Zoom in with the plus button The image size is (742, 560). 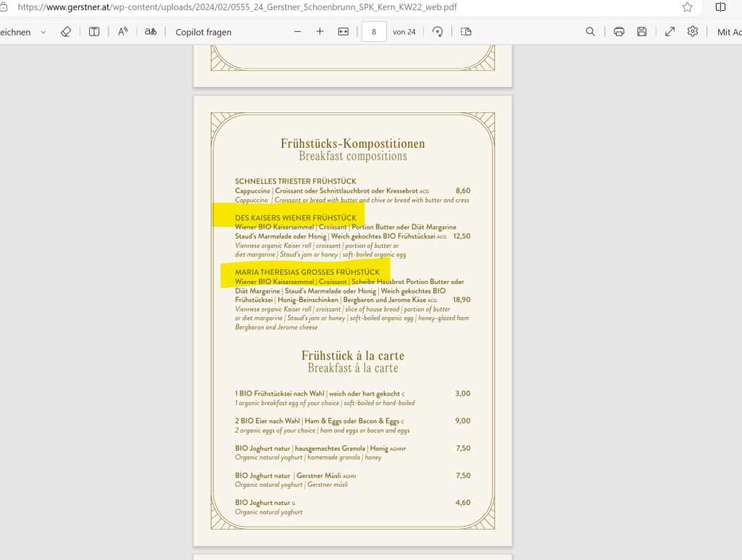(x=320, y=32)
